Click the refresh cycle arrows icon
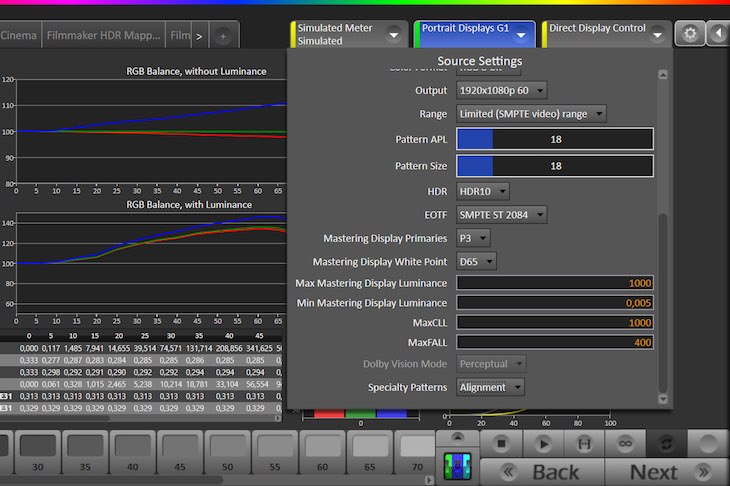This screenshot has width=730, height=486. coord(664,442)
